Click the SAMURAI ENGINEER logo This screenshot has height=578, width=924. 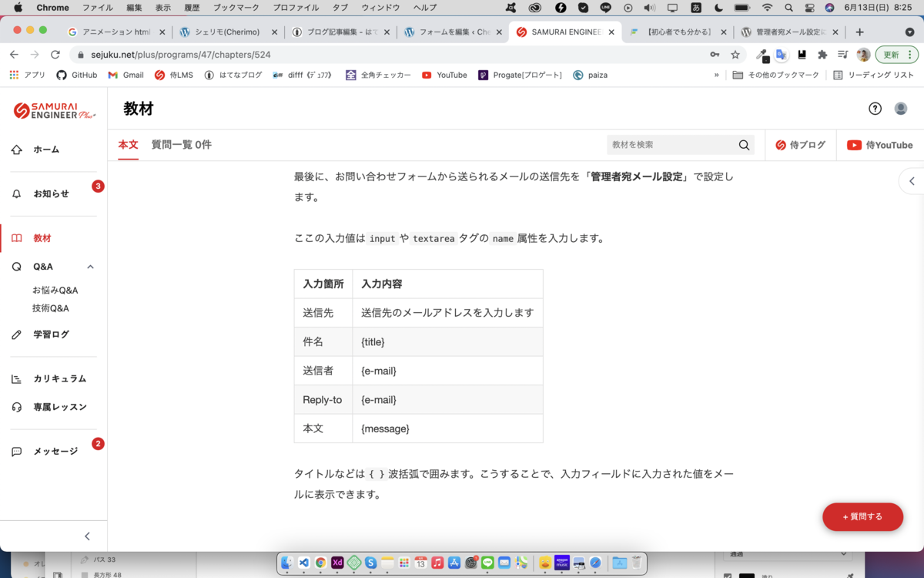pos(52,109)
